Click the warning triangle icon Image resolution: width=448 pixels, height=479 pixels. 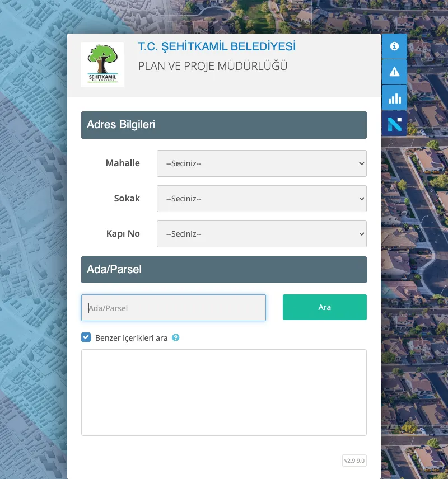point(394,72)
